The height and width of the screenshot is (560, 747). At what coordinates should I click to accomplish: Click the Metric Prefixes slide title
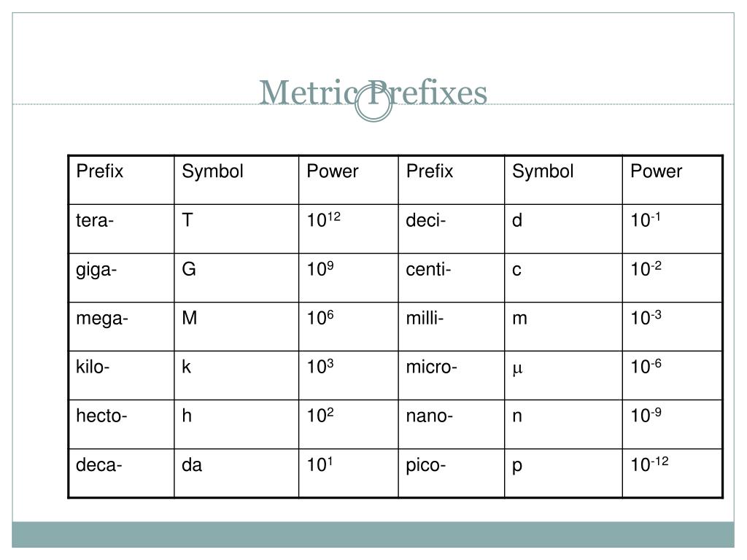point(373,93)
